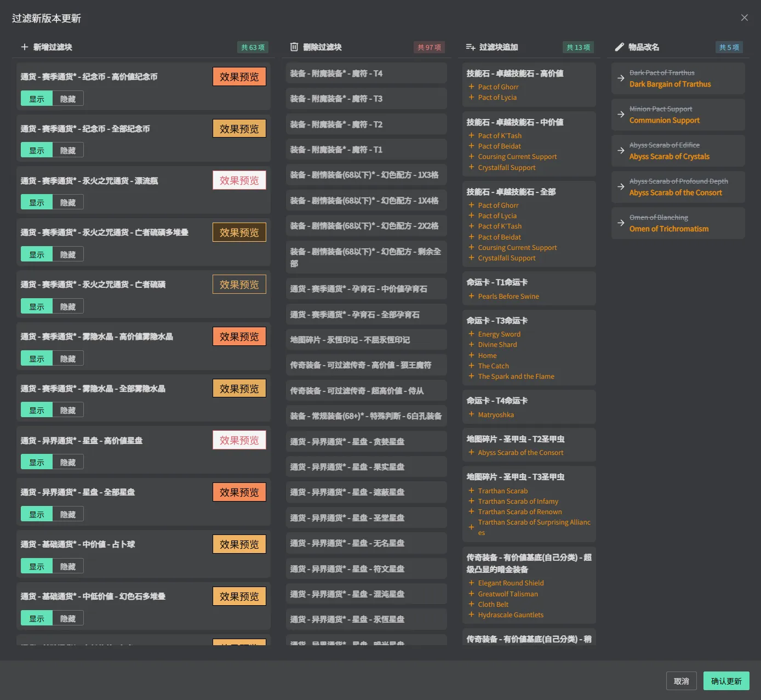Click Greatwolf Talisman entry

[508, 594]
